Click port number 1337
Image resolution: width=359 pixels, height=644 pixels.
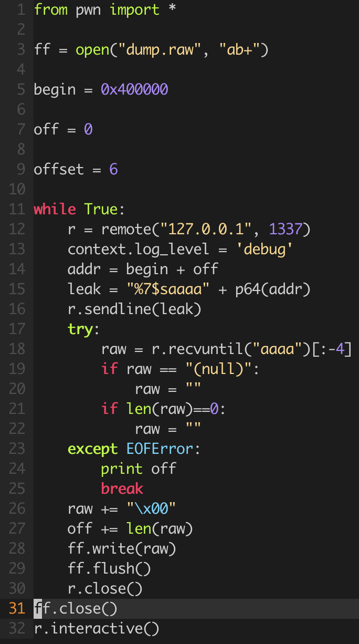(x=286, y=230)
